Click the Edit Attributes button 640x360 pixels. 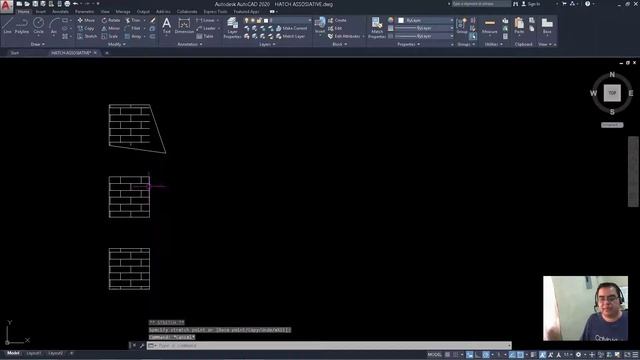pos(344,36)
